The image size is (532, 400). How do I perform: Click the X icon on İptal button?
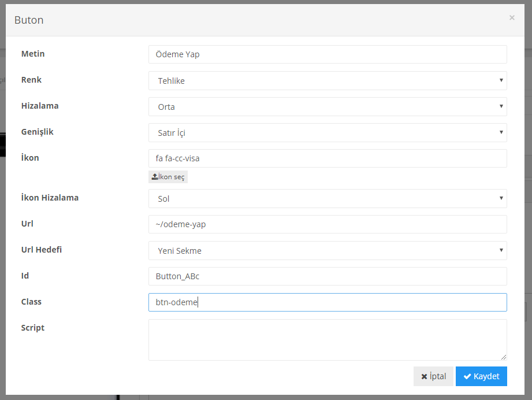[425, 376]
